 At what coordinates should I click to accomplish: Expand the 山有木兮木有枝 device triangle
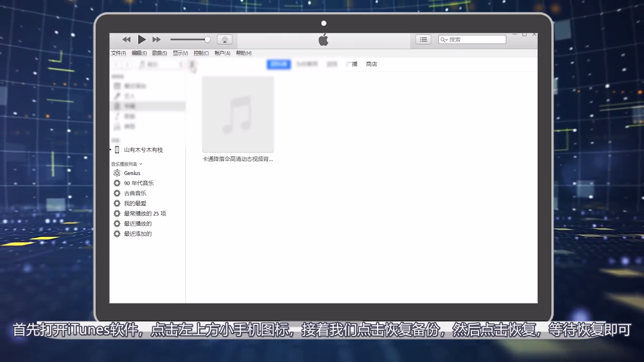point(111,150)
